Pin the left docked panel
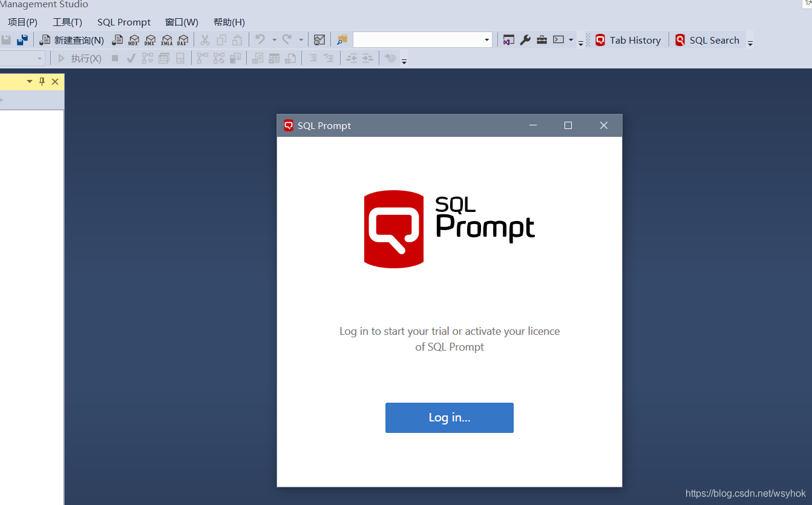The width and height of the screenshot is (812, 505). coord(42,81)
